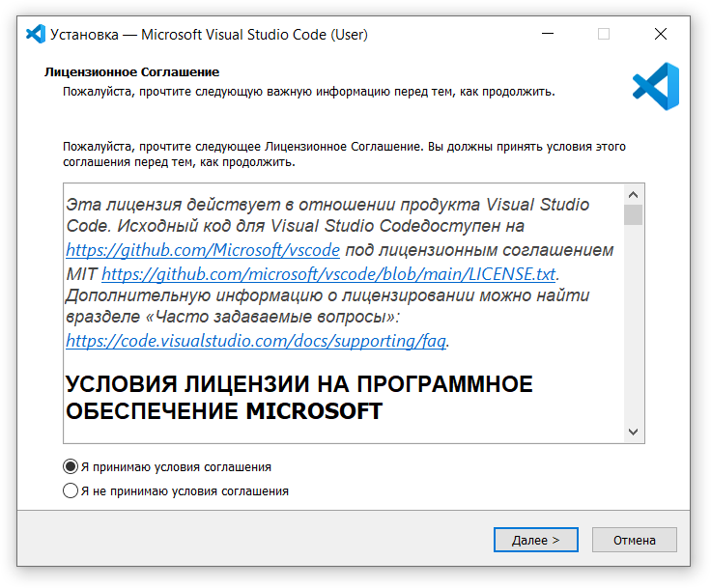Image resolution: width=711 pixels, height=588 pixels.
Task: Click the license scrollbar down arrow
Action: click(633, 432)
